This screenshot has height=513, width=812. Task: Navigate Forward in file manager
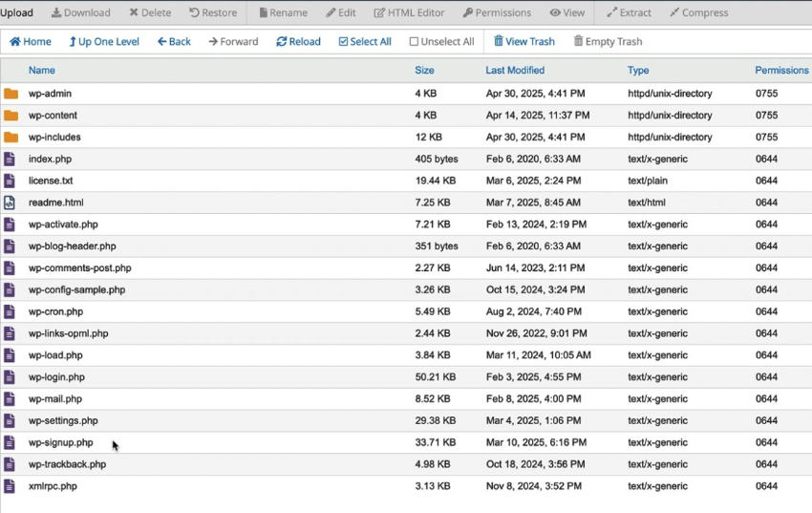pos(233,41)
